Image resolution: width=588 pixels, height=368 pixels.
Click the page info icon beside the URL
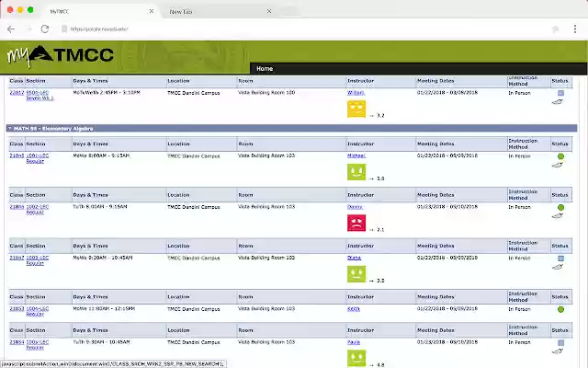click(64, 29)
